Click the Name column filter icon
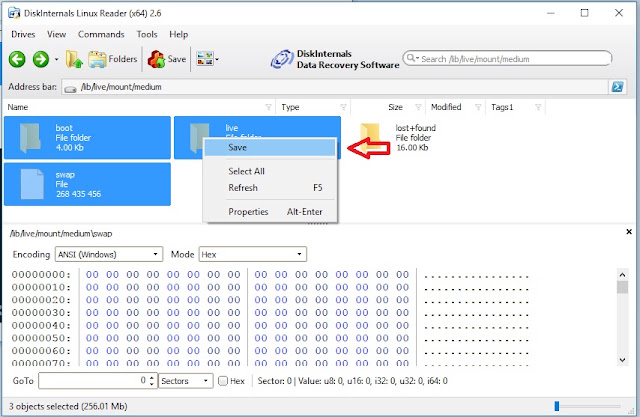Screen dimensions: 640x417 pyautogui.click(x=268, y=107)
